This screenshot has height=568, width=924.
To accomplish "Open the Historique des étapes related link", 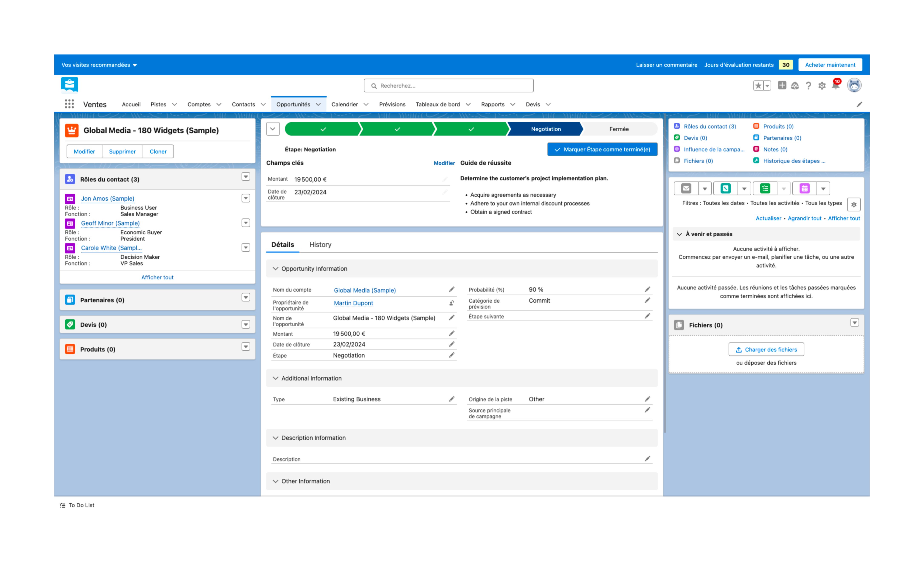I will (x=794, y=161).
